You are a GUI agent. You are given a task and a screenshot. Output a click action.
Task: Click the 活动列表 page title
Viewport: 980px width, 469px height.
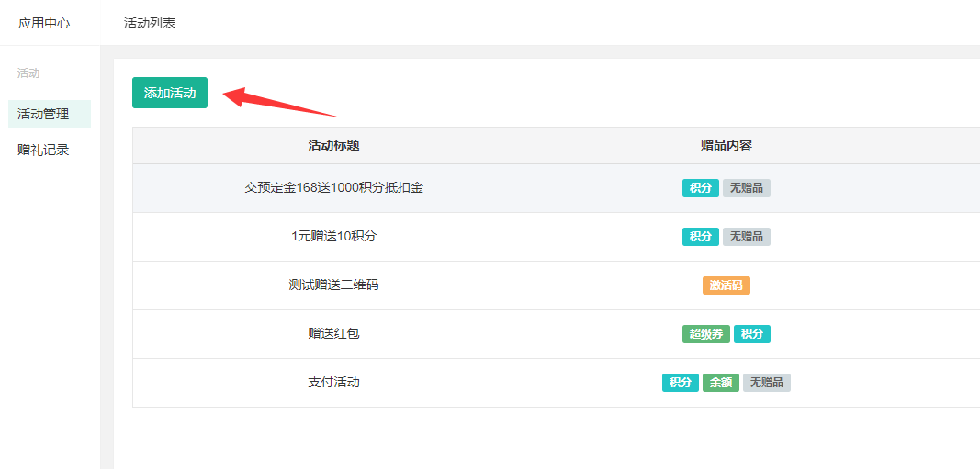point(150,24)
